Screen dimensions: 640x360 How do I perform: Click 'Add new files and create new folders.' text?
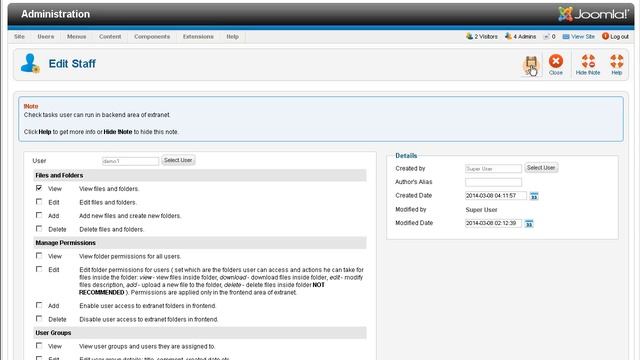pyautogui.click(x=130, y=216)
